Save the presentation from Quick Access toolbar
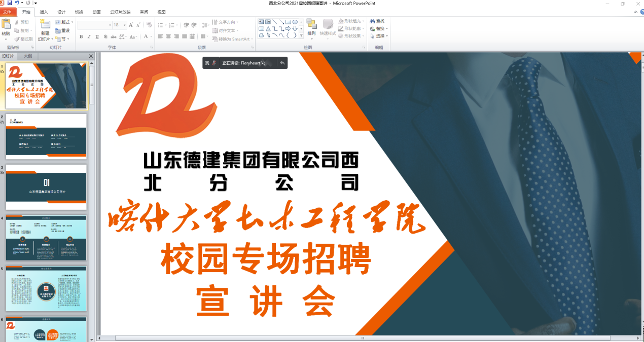The width and height of the screenshot is (644, 342). (x=10, y=3)
